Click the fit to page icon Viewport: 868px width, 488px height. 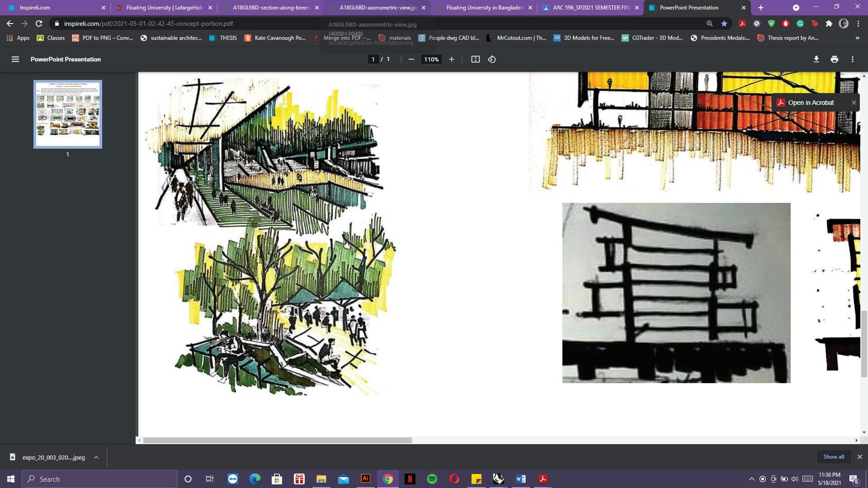475,59
